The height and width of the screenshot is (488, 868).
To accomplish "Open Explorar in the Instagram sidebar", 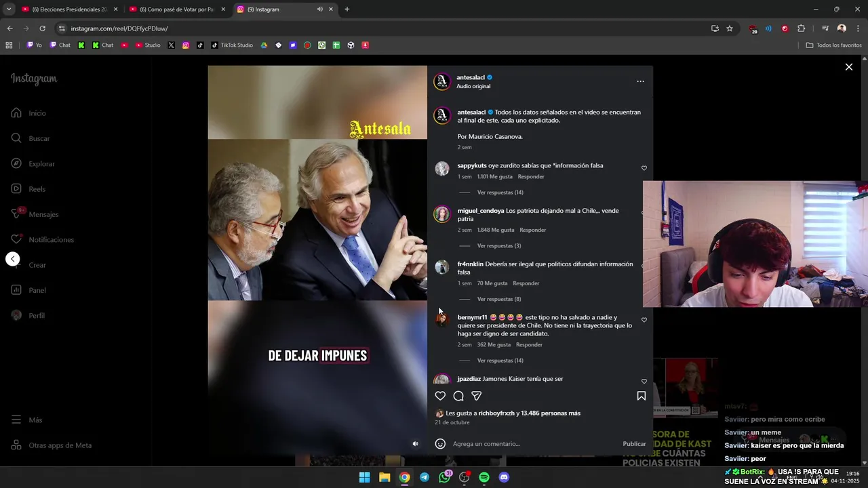I will click(x=33, y=164).
